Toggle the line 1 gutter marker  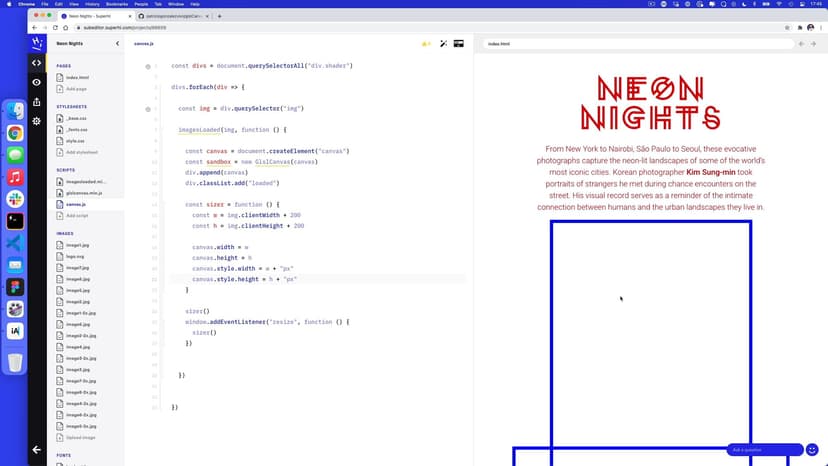(x=149, y=66)
